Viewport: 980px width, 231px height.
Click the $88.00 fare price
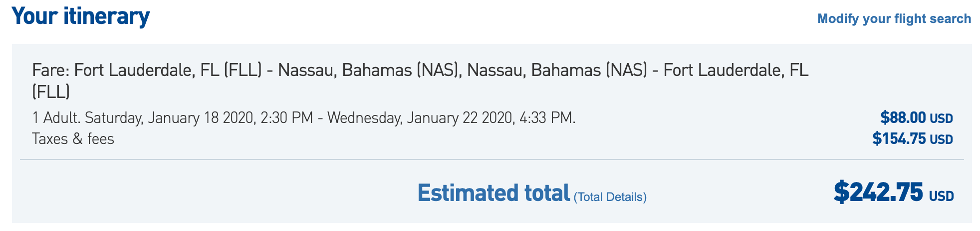903,118
